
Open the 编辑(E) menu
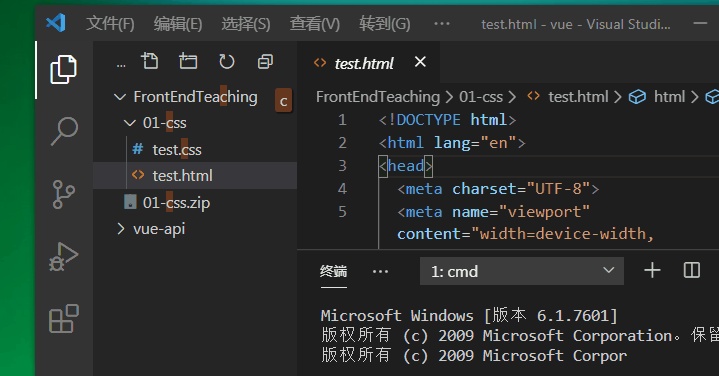(x=178, y=23)
